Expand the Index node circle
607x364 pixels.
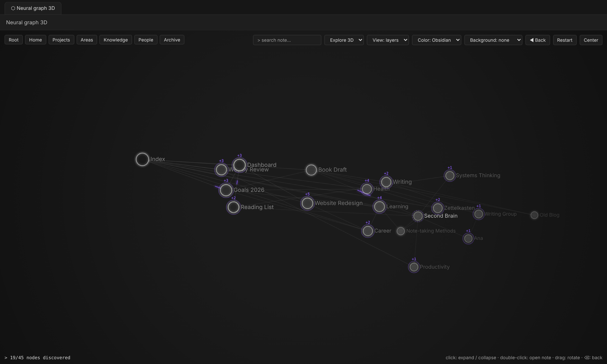click(x=142, y=159)
